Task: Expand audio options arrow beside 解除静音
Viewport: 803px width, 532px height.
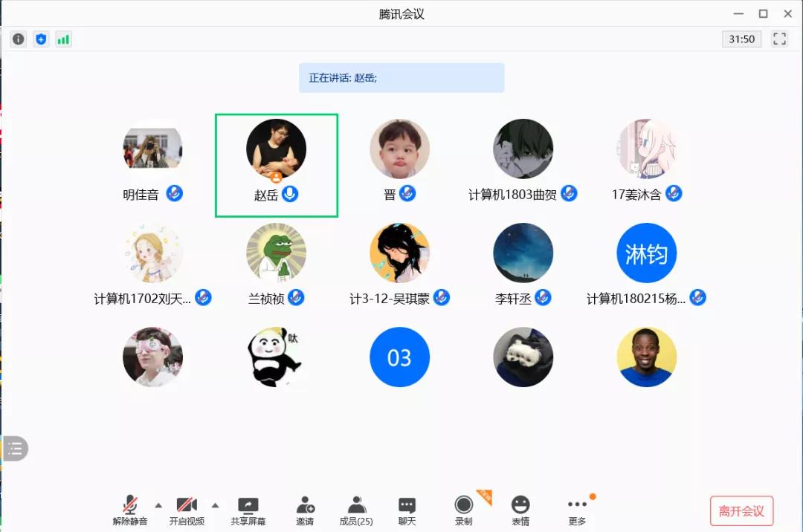Action: [158, 505]
